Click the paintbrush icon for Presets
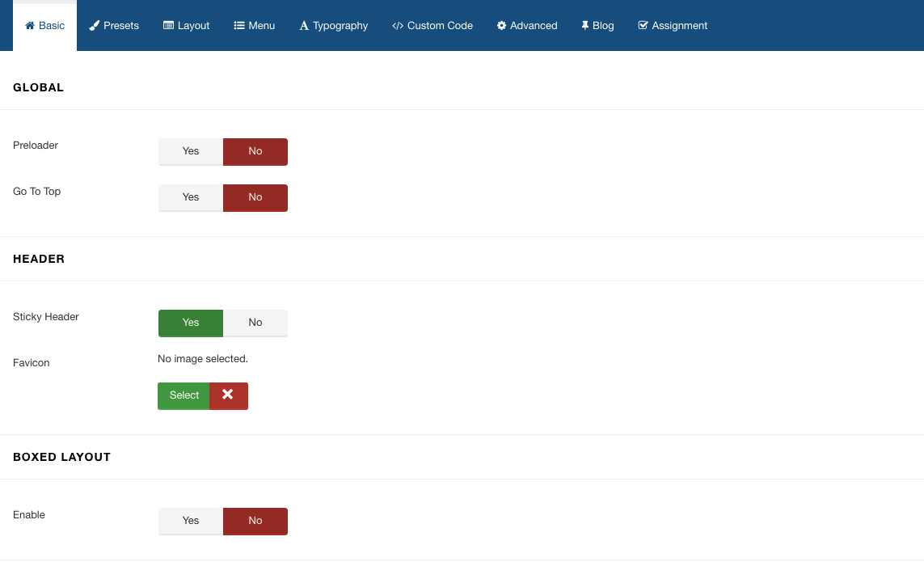 [95, 26]
